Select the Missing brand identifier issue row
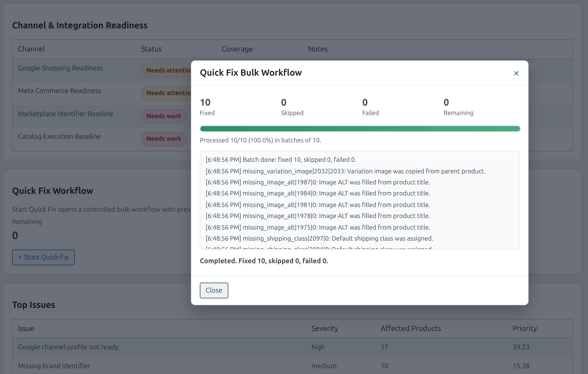The height and width of the screenshot is (374, 588). (292, 366)
